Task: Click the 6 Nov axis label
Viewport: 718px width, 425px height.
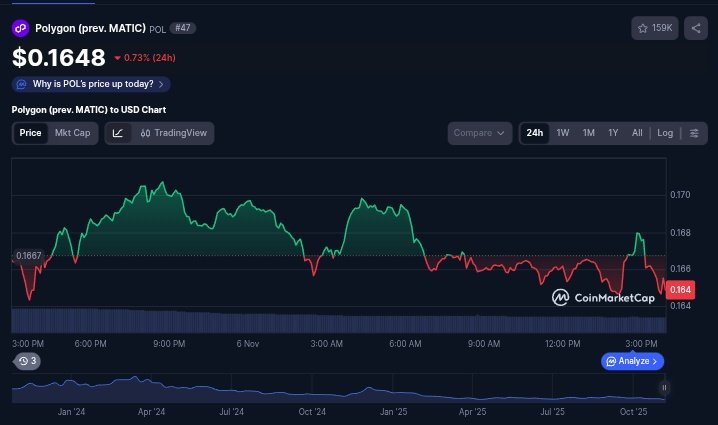Action: click(248, 344)
